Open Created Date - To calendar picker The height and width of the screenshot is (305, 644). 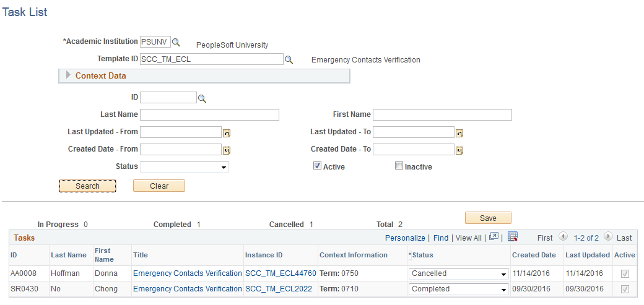tap(459, 150)
